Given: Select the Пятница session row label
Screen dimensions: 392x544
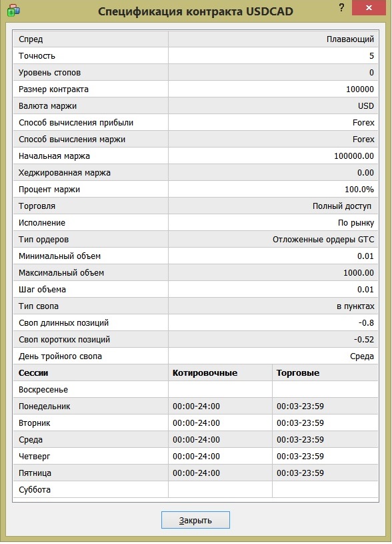Looking at the screenshot, I should 35,473.
